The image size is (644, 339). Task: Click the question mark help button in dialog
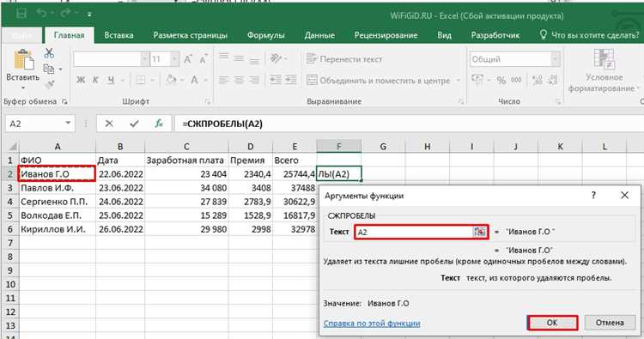pos(593,196)
